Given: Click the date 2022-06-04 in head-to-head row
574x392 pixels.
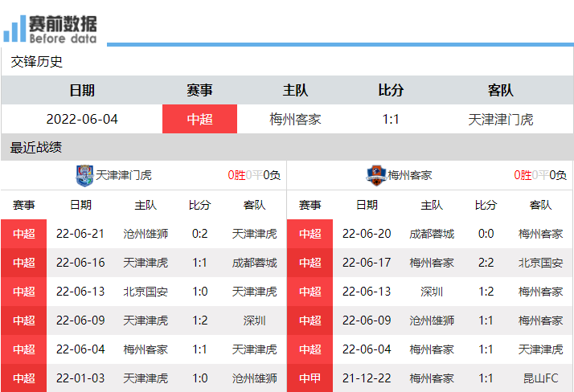Looking at the screenshot, I should pos(82,119).
